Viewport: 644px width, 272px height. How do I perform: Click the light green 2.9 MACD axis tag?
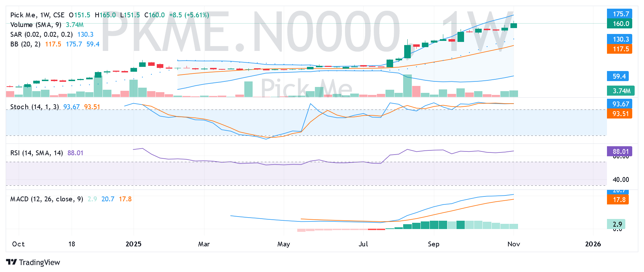616,224
